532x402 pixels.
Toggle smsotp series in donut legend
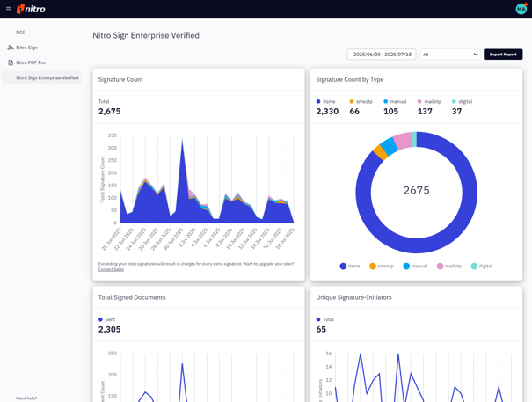pyautogui.click(x=381, y=266)
